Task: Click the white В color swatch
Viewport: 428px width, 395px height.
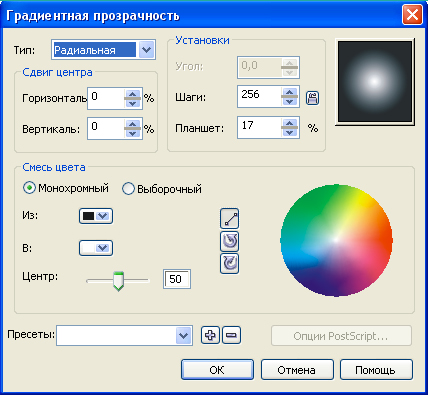Action: click(x=88, y=248)
